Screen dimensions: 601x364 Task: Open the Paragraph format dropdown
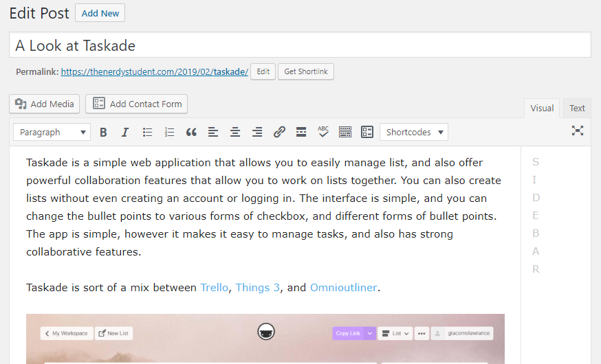52,132
